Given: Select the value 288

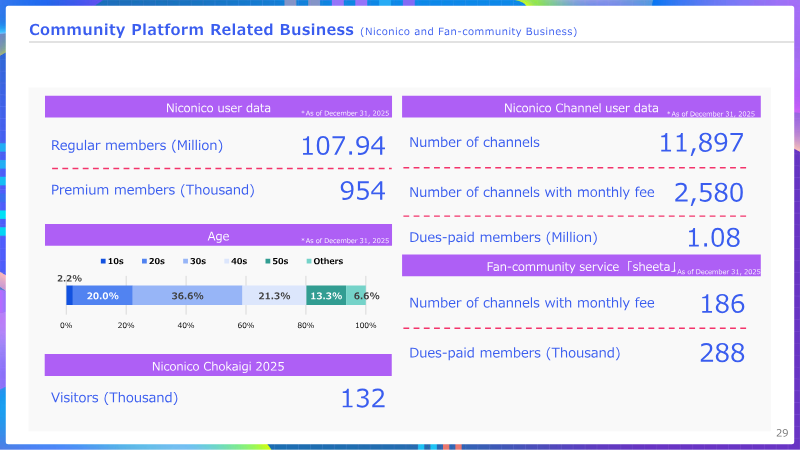Looking at the screenshot, I should click(722, 353).
